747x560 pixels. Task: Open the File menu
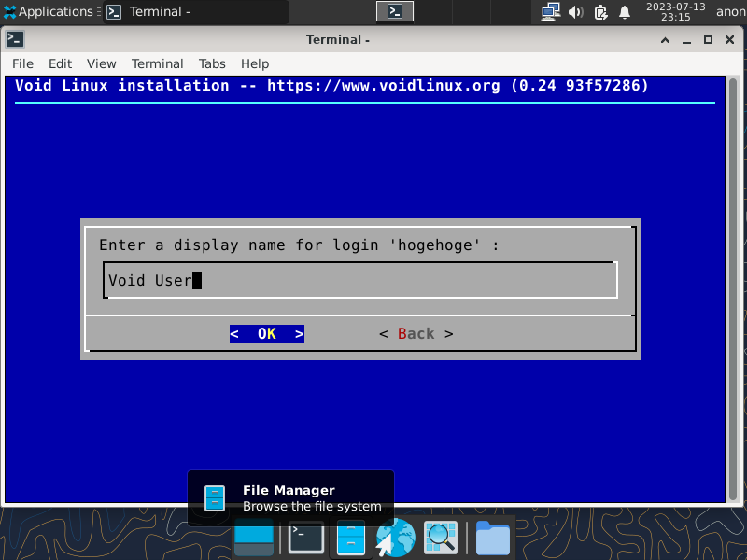(x=22, y=63)
